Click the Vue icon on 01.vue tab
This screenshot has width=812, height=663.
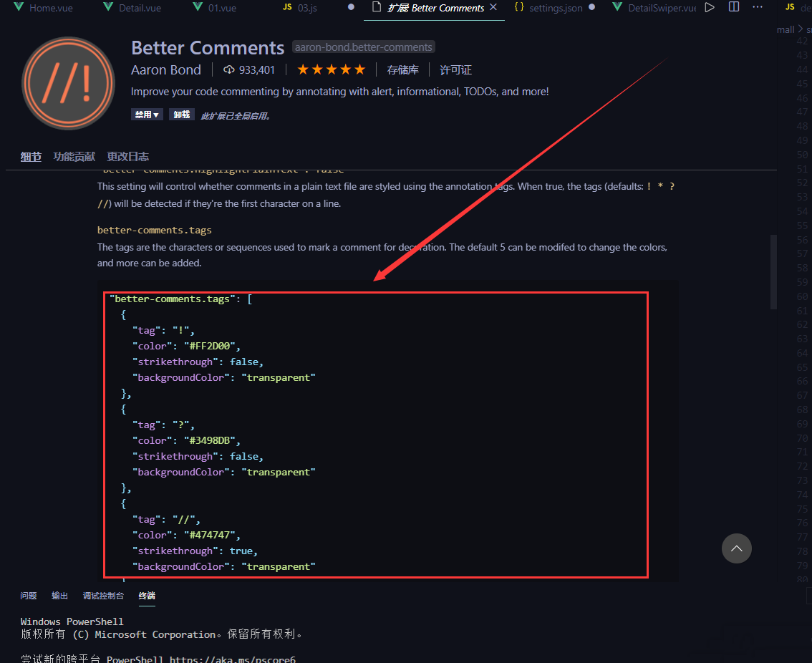pyautogui.click(x=198, y=7)
